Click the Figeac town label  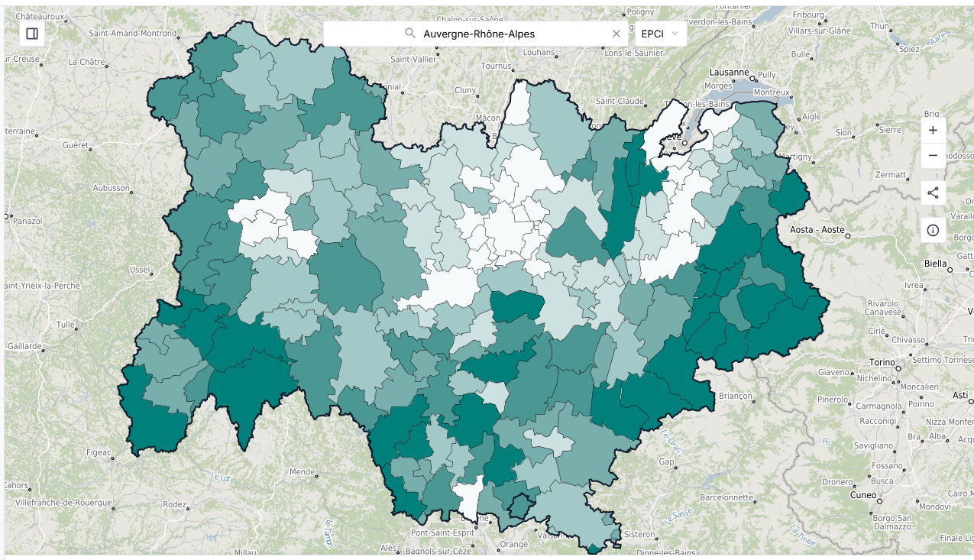pyautogui.click(x=99, y=452)
